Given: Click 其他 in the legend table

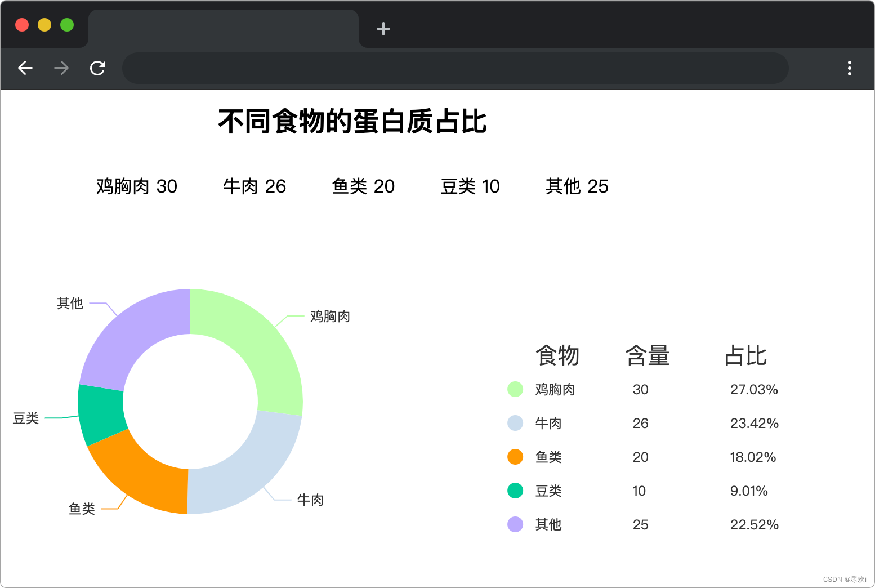Looking at the screenshot, I should tap(548, 525).
